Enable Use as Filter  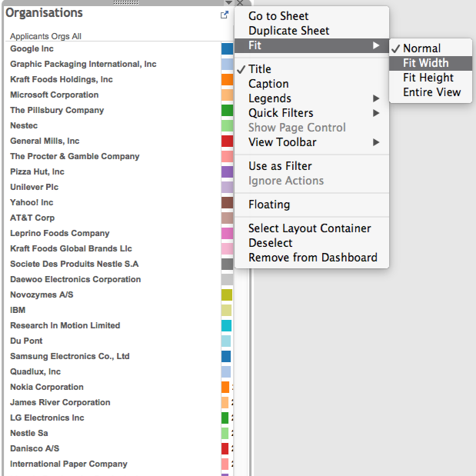pyautogui.click(x=311, y=166)
